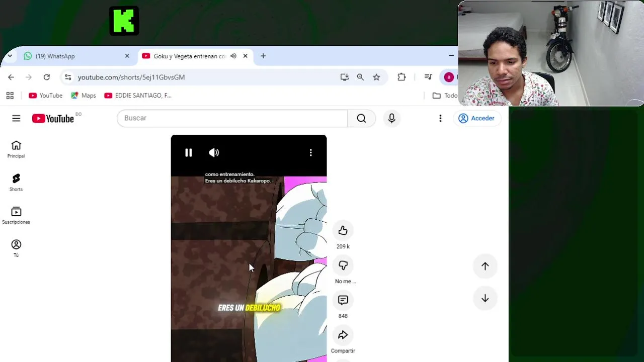This screenshot has width=644, height=362.
Task: Pause the playing Short video
Action: [189, 152]
